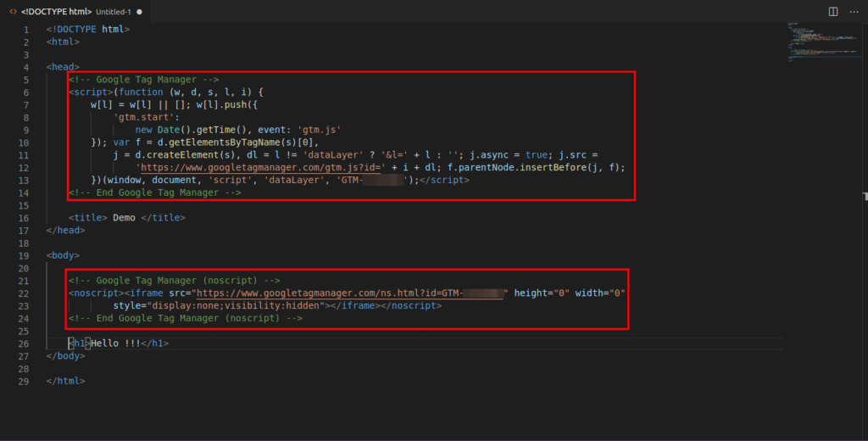Screen dimensions: 868x441
Task: Click 'function' keyword in script
Action: coord(142,92)
